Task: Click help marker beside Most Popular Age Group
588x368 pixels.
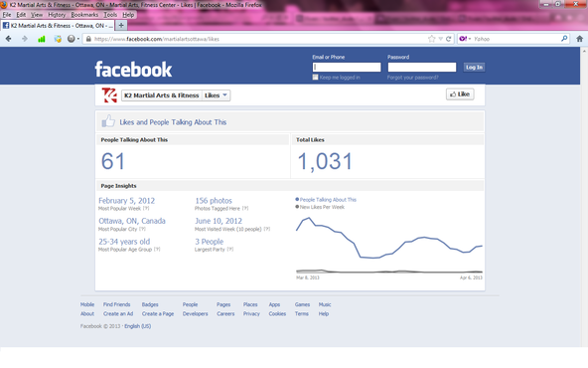Action: click(x=157, y=250)
